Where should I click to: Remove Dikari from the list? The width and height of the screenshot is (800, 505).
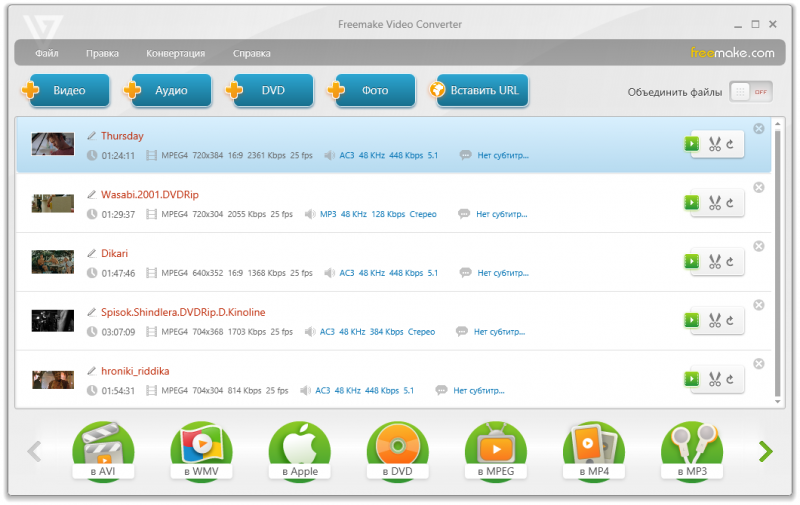click(x=759, y=246)
